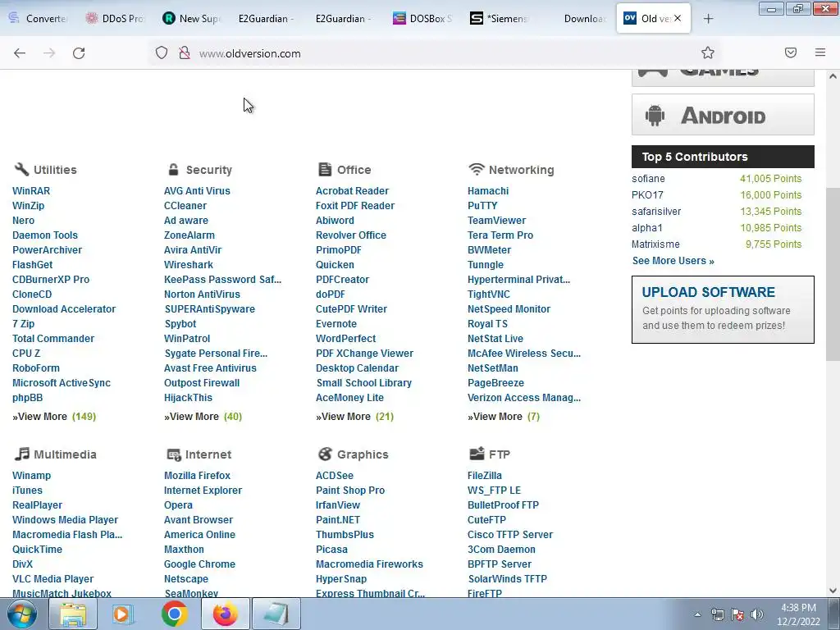Open the Windows Start button
Screen dimensions: 840x630
21,614
